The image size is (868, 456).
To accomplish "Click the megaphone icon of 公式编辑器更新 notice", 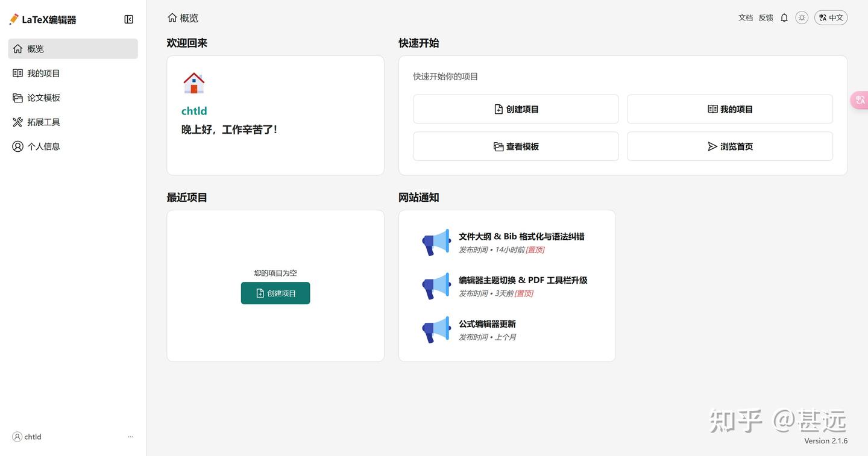I will click(x=436, y=330).
